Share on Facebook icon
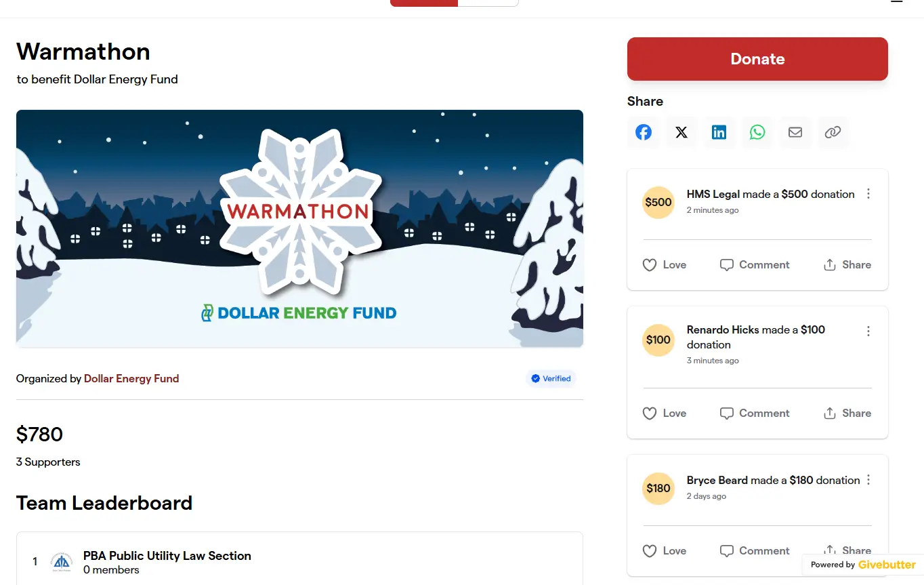The width and height of the screenshot is (924, 585). coord(644,132)
